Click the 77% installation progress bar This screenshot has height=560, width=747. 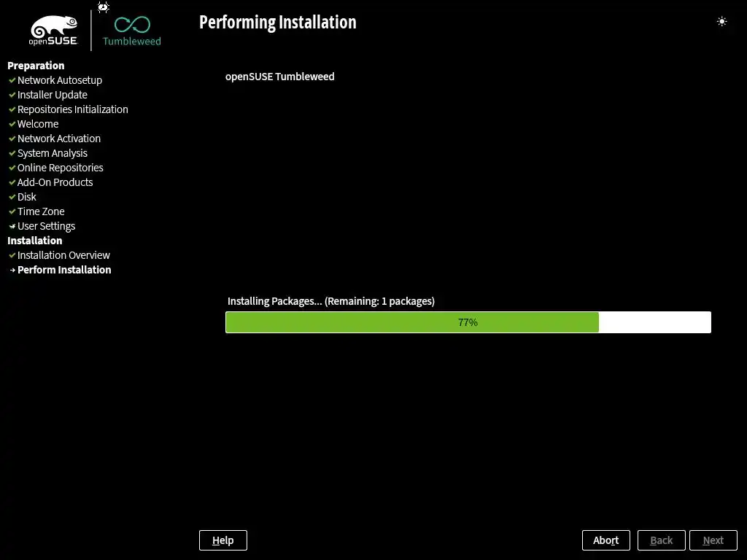[468, 322]
